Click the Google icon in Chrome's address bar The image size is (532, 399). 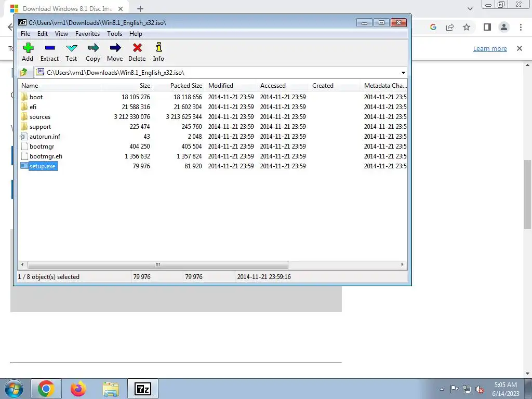pyautogui.click(x=433, y=27)
